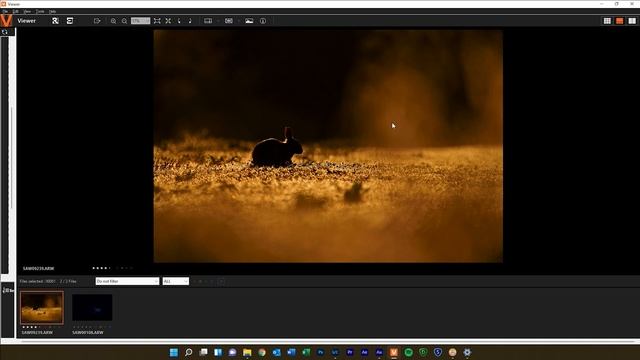
Task: Zoom out with the minus magnifier icon
Action: pos(124,21)
